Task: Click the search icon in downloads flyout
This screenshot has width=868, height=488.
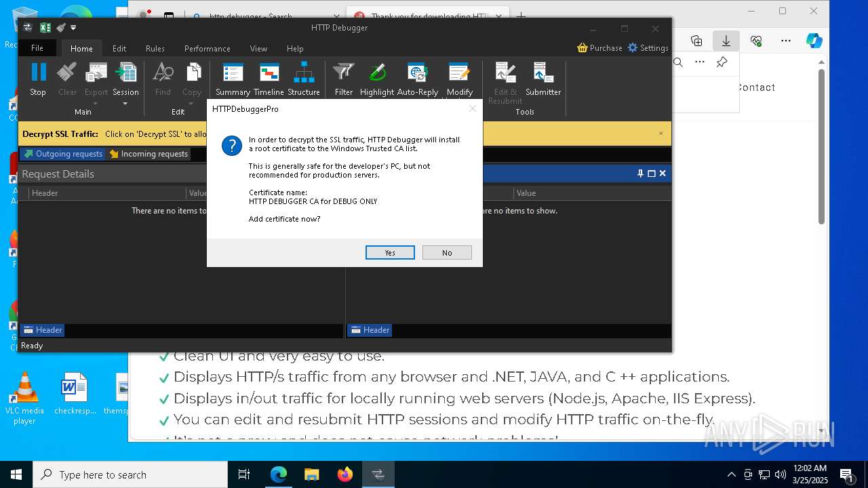Action: [x=678, y=62]
